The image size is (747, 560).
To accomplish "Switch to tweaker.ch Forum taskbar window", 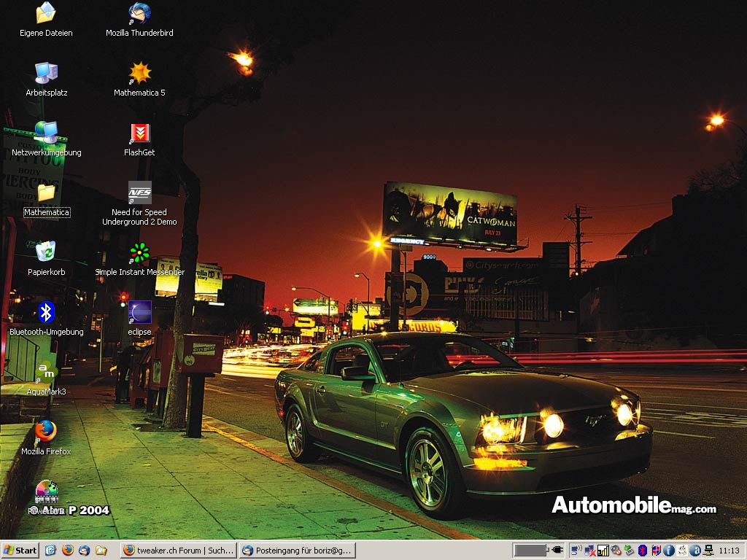I will coord(178,551).
